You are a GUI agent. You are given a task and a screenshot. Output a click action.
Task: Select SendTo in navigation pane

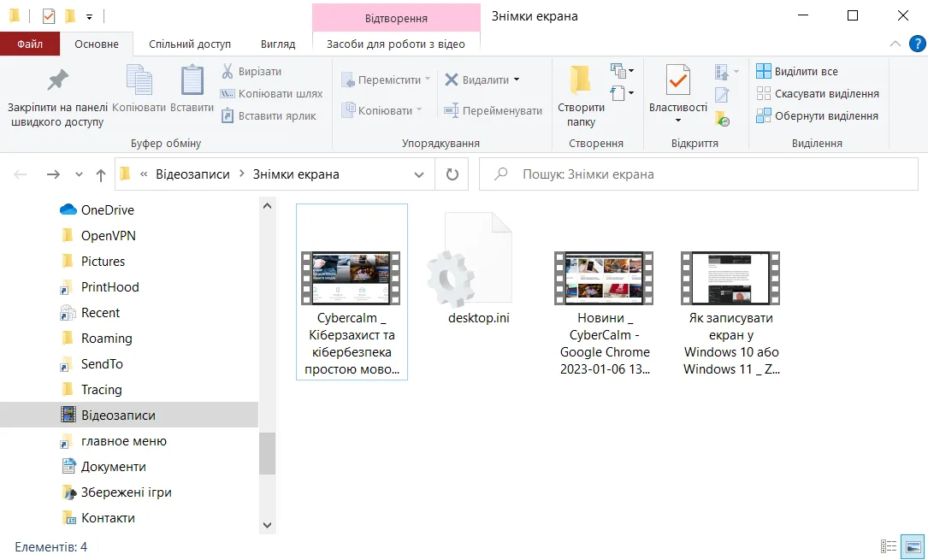(x=92, y=363)
